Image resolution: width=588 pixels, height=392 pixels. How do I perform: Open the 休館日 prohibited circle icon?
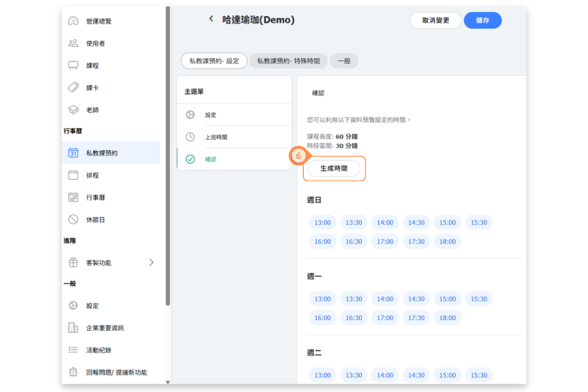[73, 220]
